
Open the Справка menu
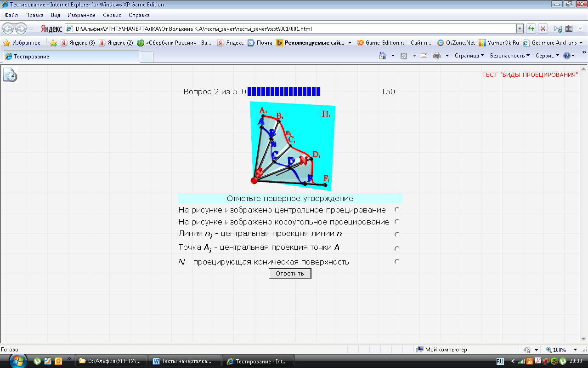click(x=139, y=15)
